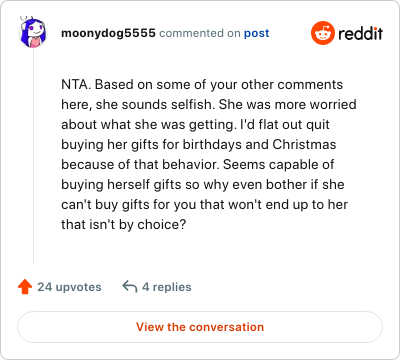Click the word 'NTA.' starting the comment
This screenshot has width=400, height=360.
click(x=76, y=85)
